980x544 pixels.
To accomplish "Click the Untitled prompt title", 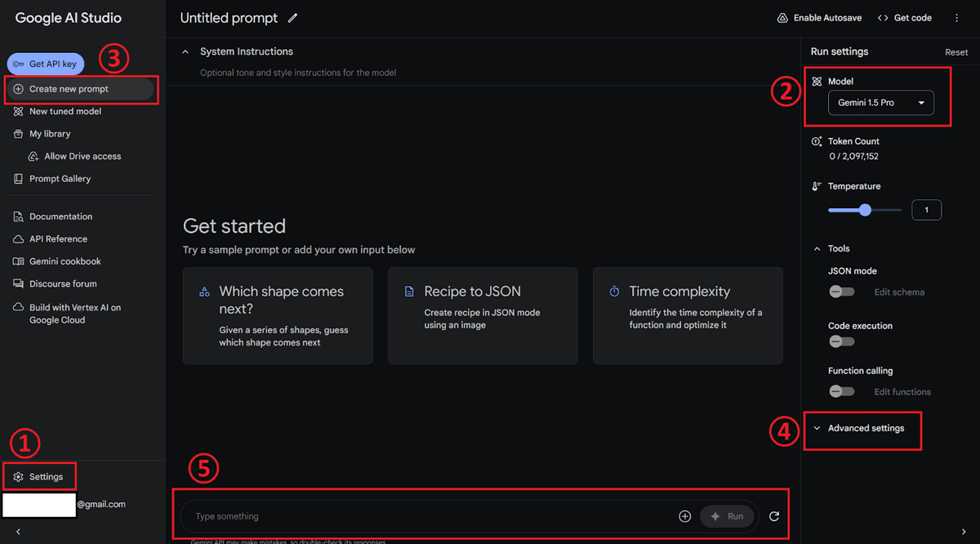I will 229,18.
